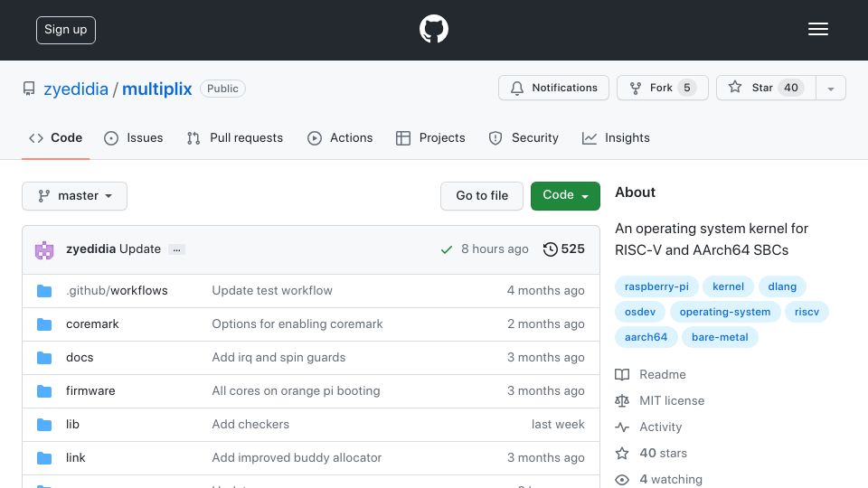Open 'All cores on orange pi booting' commit
Image resolution: width=868 pixels, height=488 pixels.
click(297, 390)
